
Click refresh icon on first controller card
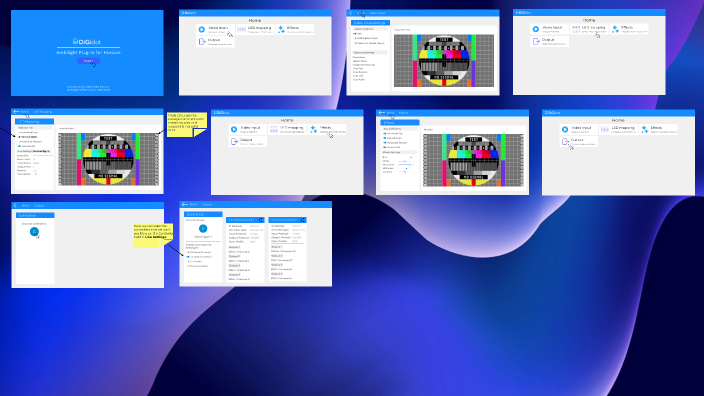tap(260, 220)
